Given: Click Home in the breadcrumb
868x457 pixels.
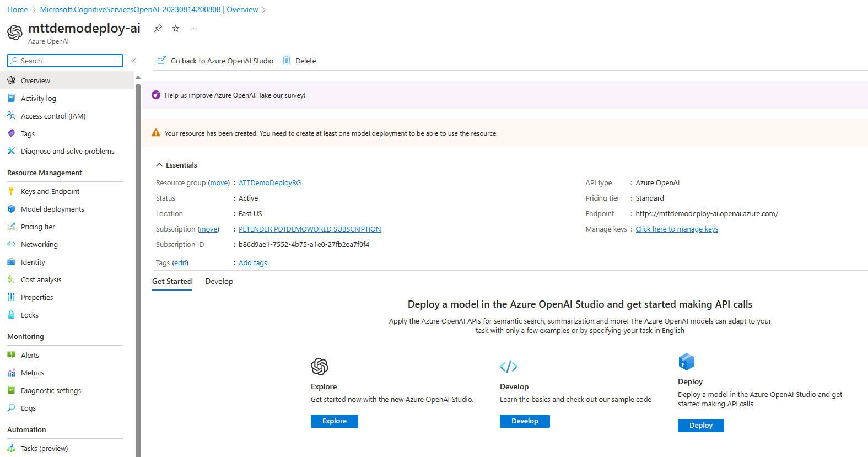Looking at the screenshot, I should pyautogui.click(x=17, y=9).
